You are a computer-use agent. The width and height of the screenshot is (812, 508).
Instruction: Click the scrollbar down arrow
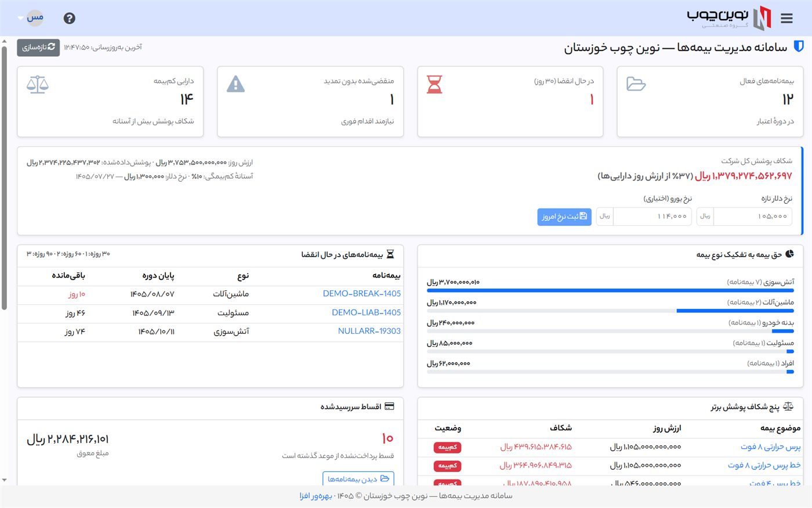click(4, 480)
